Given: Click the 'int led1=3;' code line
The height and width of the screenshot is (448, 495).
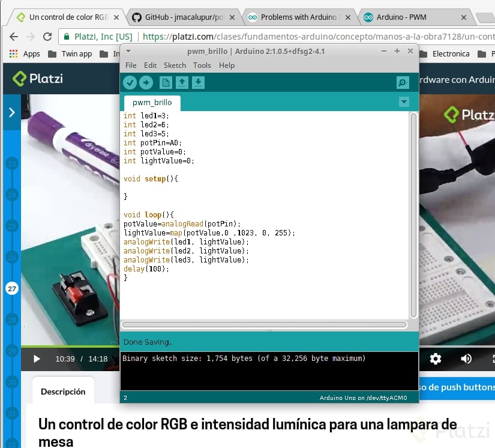Looking at the screenshot, I should [146, 116].
